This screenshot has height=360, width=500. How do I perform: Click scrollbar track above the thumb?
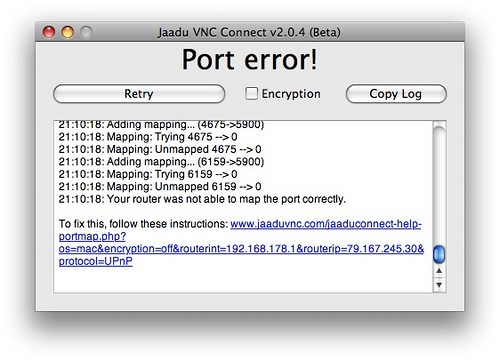[x=439, y=185]
